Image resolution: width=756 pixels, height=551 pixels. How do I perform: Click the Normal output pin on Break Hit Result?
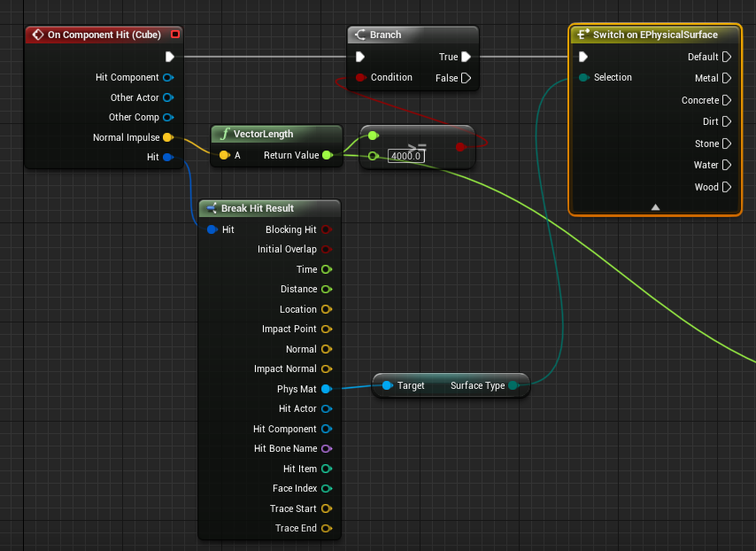(327, 349)
